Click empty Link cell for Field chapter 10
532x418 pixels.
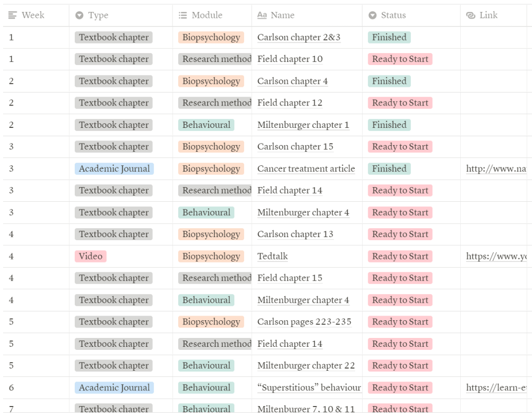pyautogui.click(x=493, y=59)
